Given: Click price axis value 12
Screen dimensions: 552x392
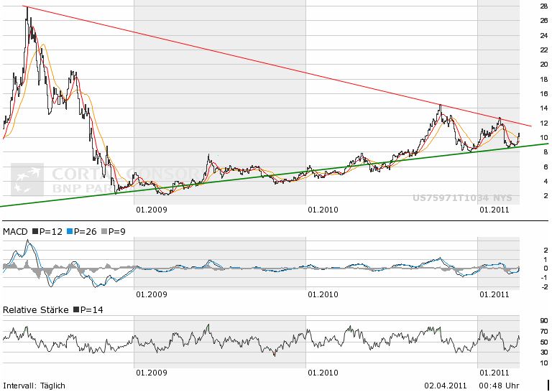Looking at the screenshot, I should click(x=544, y=123).
